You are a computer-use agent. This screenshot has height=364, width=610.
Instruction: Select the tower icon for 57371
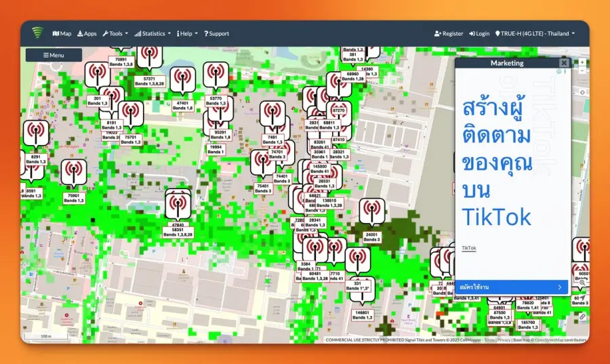[x=149, y=56]
